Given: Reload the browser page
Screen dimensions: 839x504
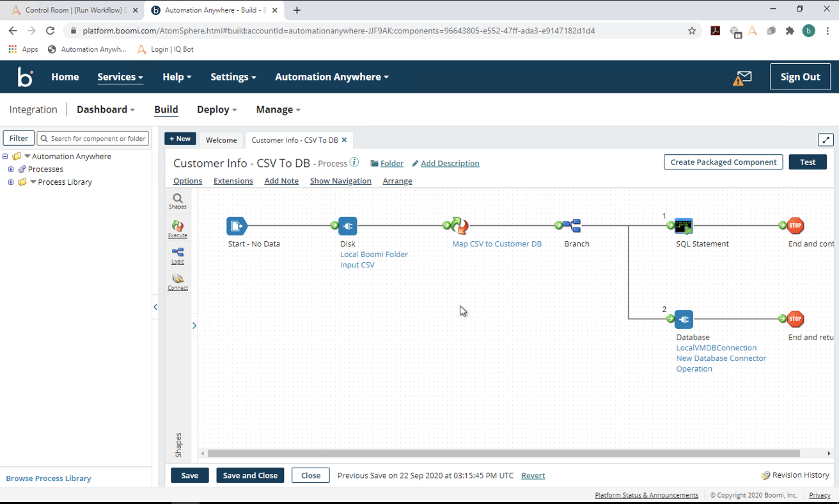Looking at the screenshot, I should click(50, 31).
